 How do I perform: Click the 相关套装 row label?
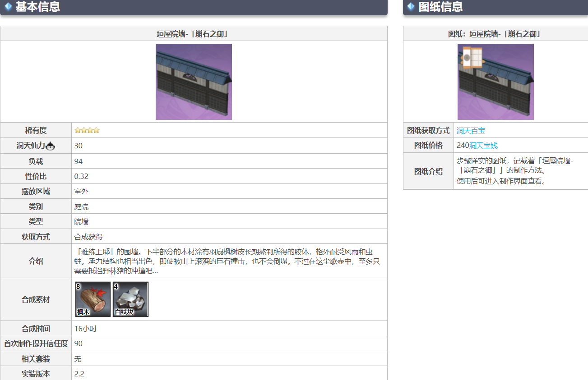(36, 359)
